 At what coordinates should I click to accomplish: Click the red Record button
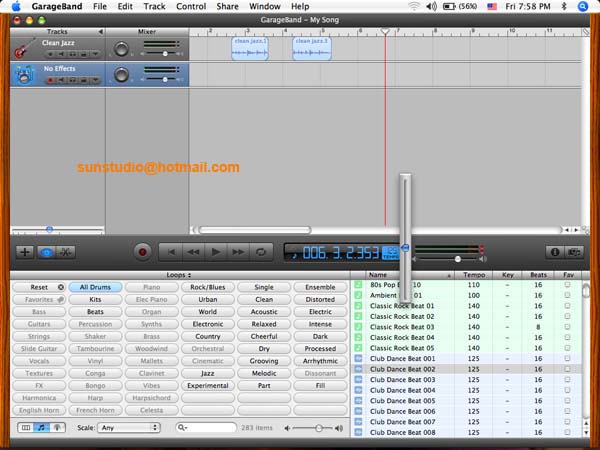(x=142, y=252)
